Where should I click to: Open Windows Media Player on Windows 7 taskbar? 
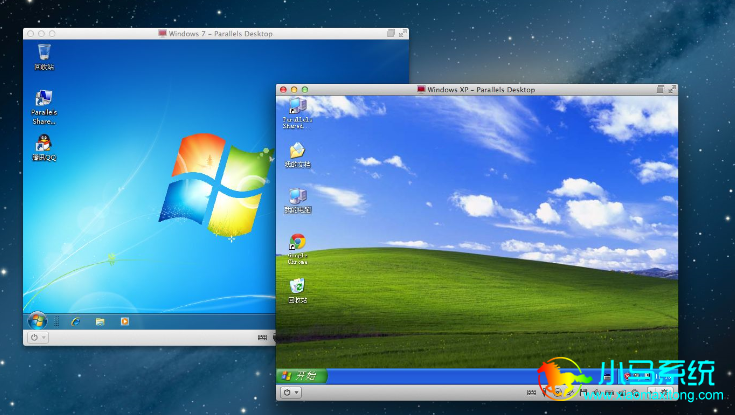tap(125, 322)
